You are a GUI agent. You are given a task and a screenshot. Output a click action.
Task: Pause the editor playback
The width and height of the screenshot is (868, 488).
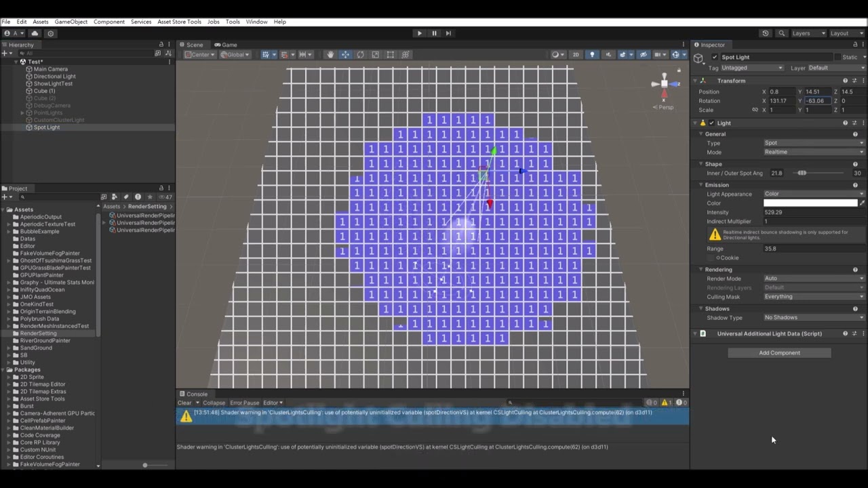coord(434,33)
